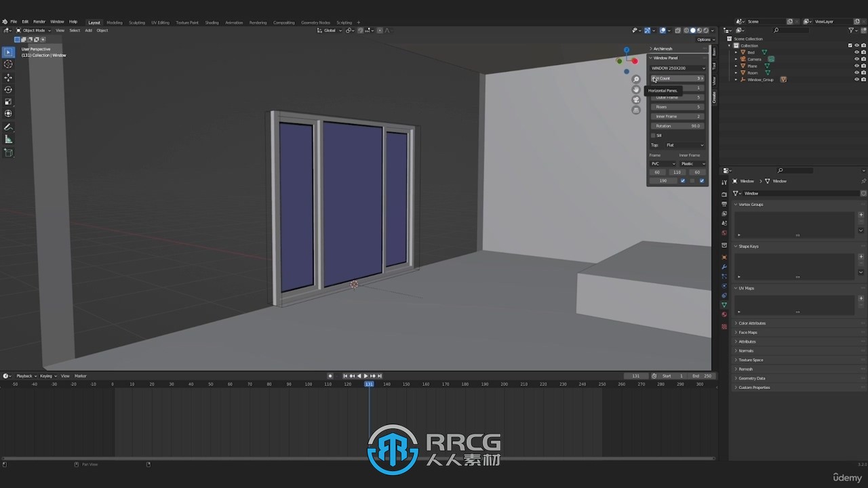Open the Create sidebar tab
The height and width of the screenshot is (488, 868).
click(x=714, y=96)
